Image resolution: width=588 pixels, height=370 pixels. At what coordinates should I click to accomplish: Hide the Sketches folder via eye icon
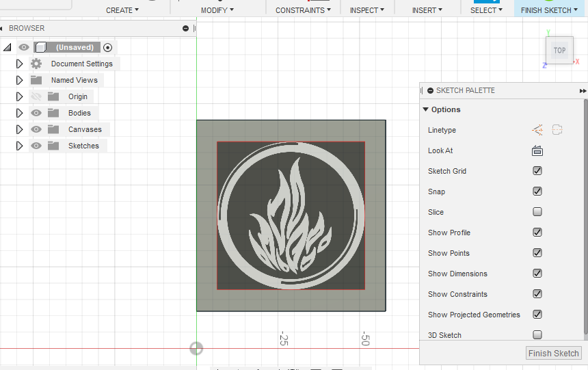36,146
